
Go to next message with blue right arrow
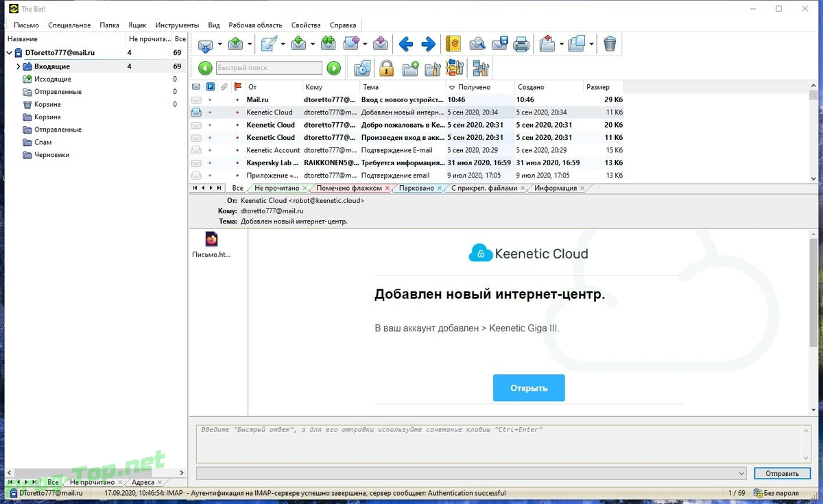428,45
